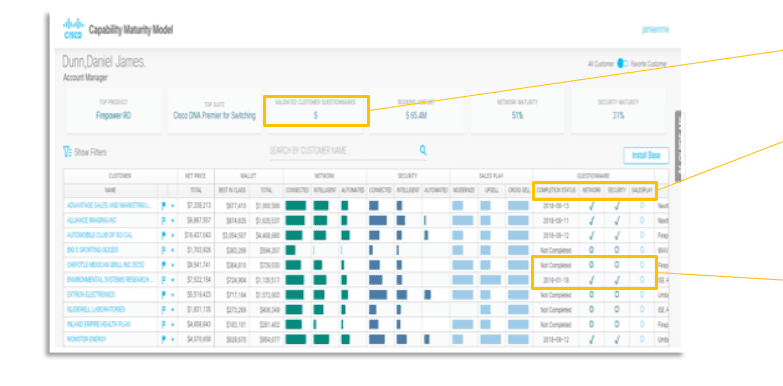Open the Alliance Imaging Inc customer link
Screen dimensions: 783x386
click(91, 220)
